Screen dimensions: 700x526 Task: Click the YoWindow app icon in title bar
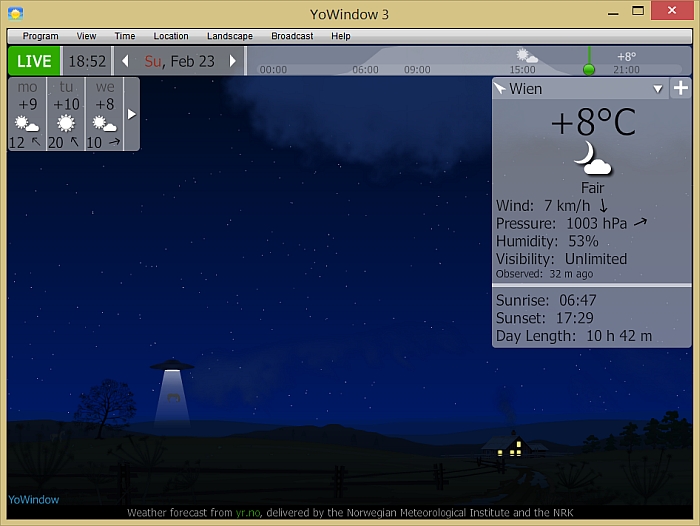click(x=16, y=14)
